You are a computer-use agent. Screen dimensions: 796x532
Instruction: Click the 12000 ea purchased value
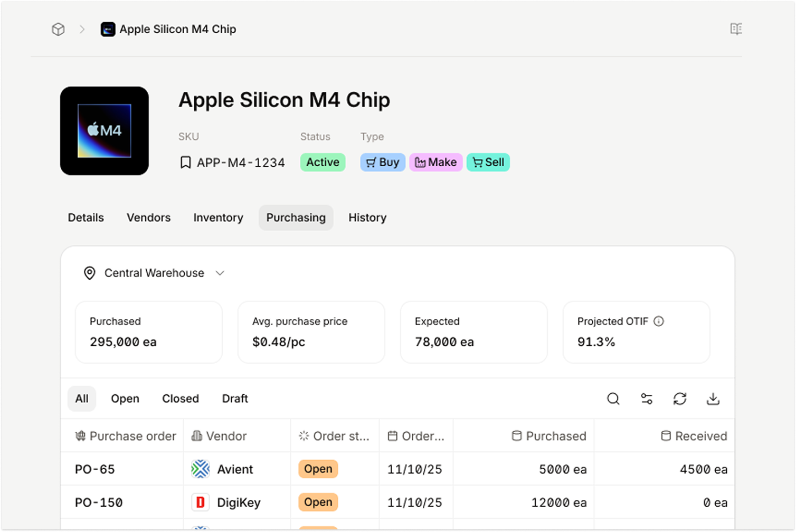click(x=559, y=502)
